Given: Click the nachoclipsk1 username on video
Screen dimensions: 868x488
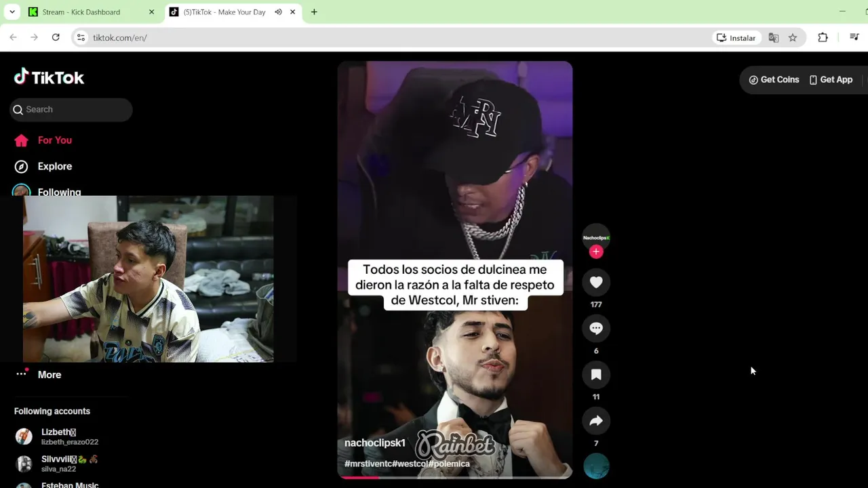Looking at the screenshot, I should coord(375,443).
